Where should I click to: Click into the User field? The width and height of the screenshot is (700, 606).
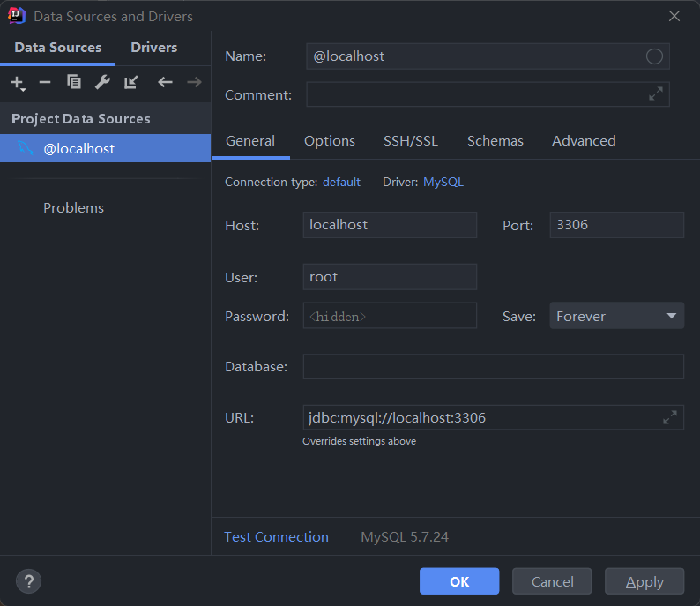390,277
